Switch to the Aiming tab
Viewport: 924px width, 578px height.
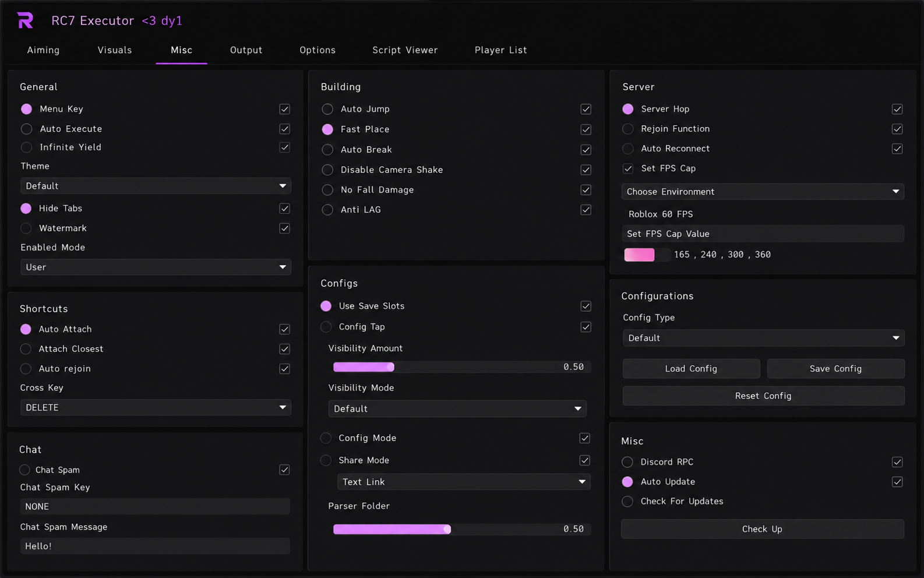click(x=43, y=50)
